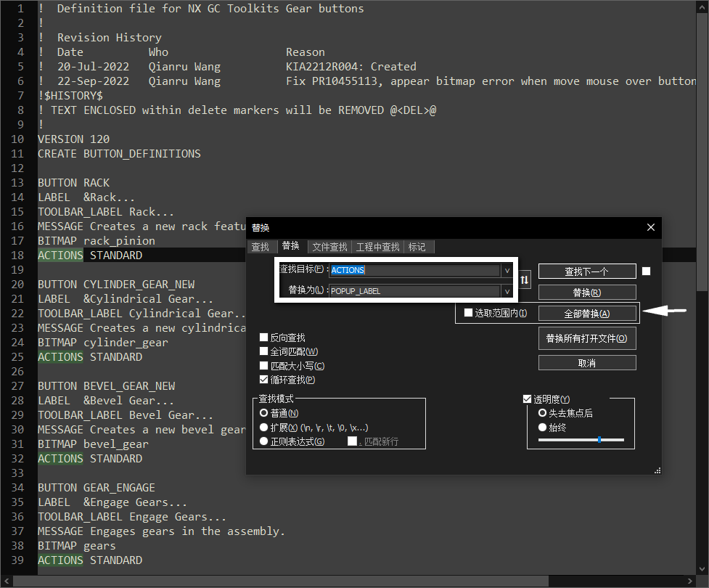This screenshot has width=709, height=588.
Task: Select the 普通(N) search mode
Action: (x=263, y=413)
